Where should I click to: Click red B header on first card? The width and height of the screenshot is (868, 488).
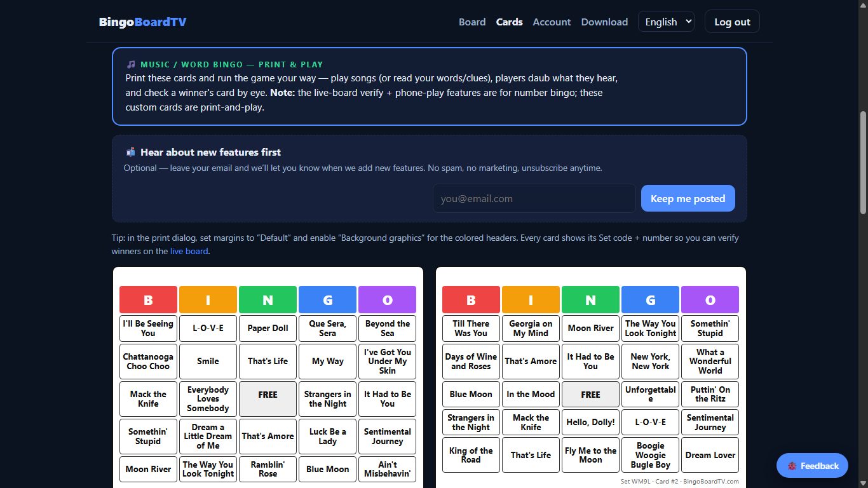[148, 300]
